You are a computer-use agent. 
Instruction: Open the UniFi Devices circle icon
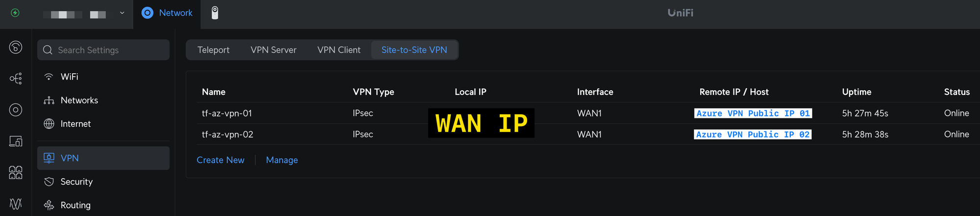16,110
